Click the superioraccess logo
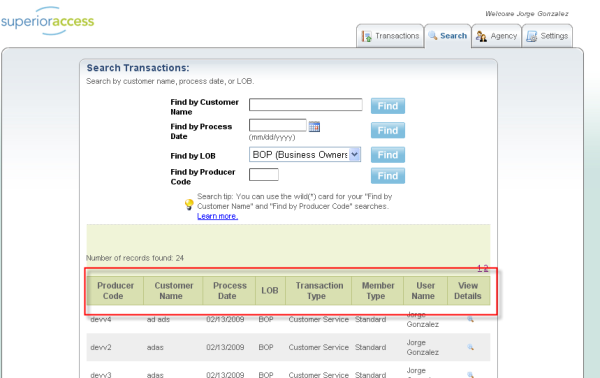The height and width of the screenshot is (378, 600). pyautogui.click(x=47, y=21)
